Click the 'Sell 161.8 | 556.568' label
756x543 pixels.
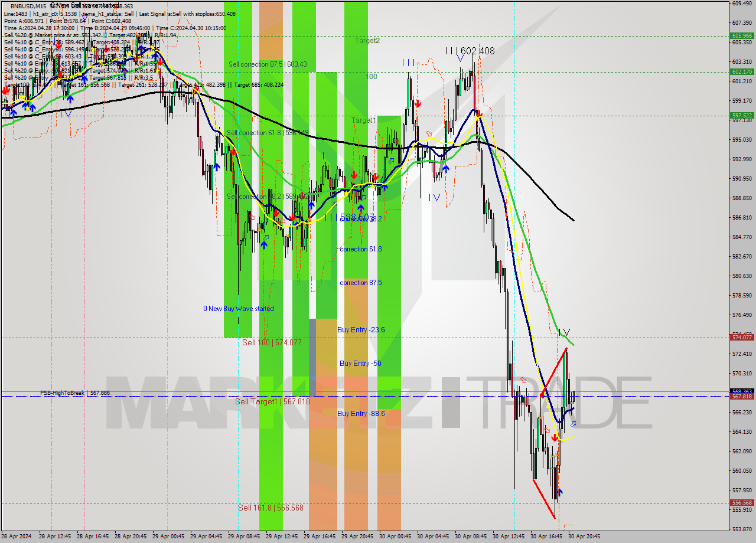click(x=271, y=508)
